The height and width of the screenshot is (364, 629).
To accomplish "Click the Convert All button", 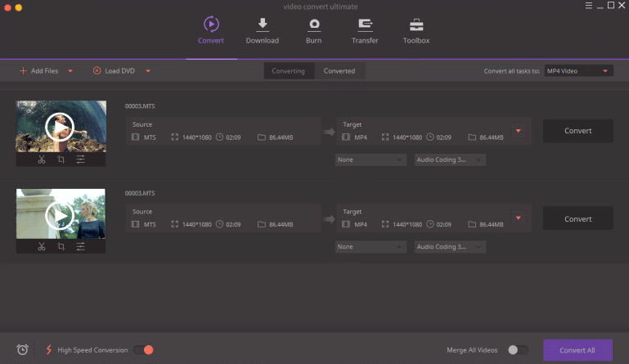I will pos(577,350).
